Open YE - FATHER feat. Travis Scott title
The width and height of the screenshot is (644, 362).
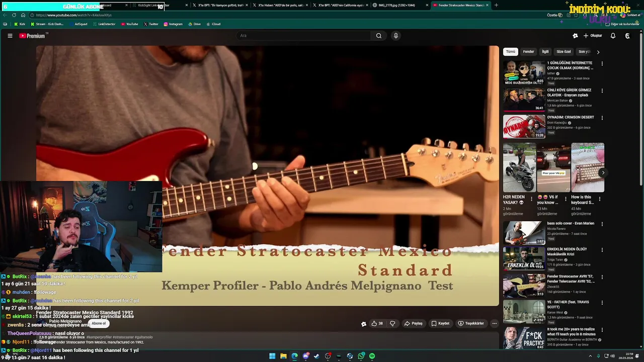point(569,305)
